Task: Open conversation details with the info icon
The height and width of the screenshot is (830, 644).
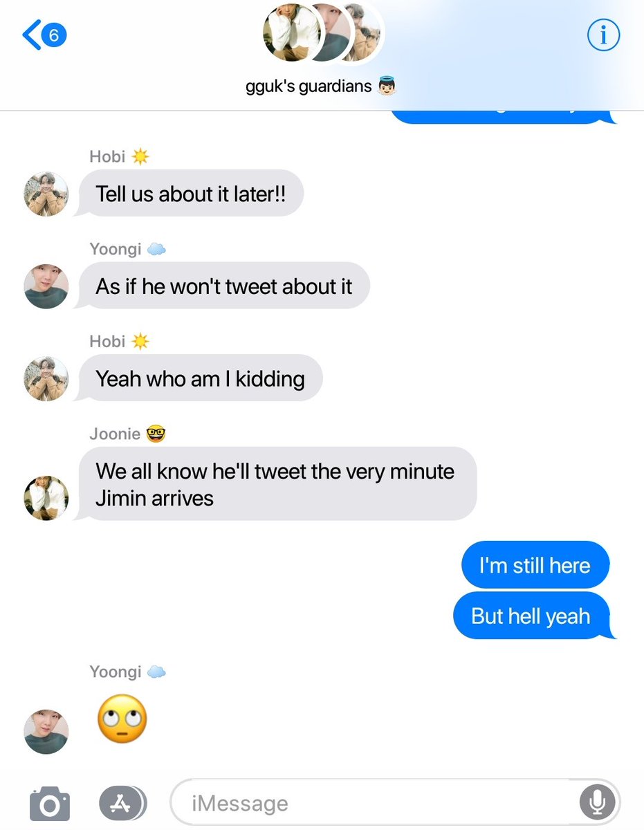Action: pyautogui.click(x=603, y=35)
